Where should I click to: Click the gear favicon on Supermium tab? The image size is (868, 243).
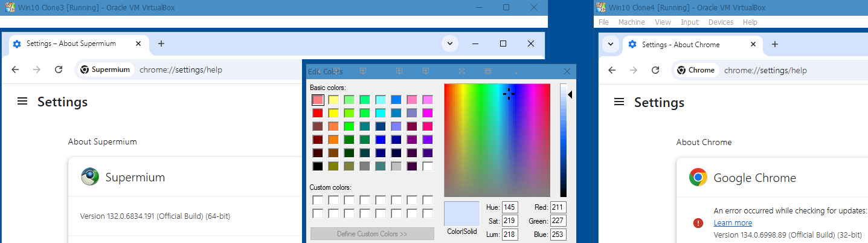17,44
